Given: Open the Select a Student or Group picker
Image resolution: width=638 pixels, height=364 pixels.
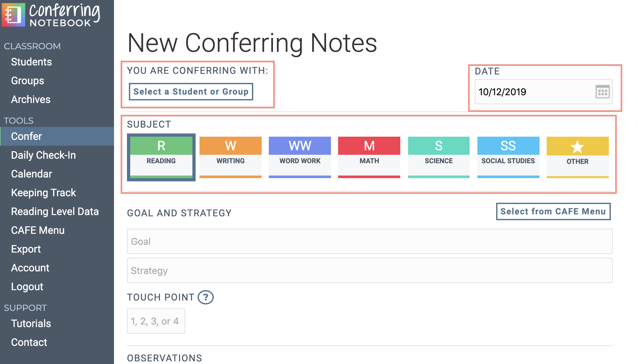Looking at the screenshot, I should click(x=191, y=92).
